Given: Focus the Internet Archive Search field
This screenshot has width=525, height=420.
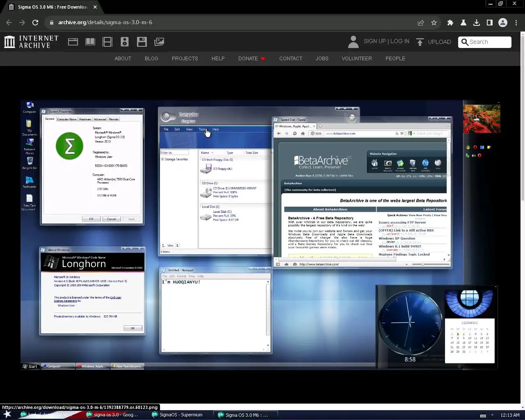Looking at the screenshot, I should (485, 42).
